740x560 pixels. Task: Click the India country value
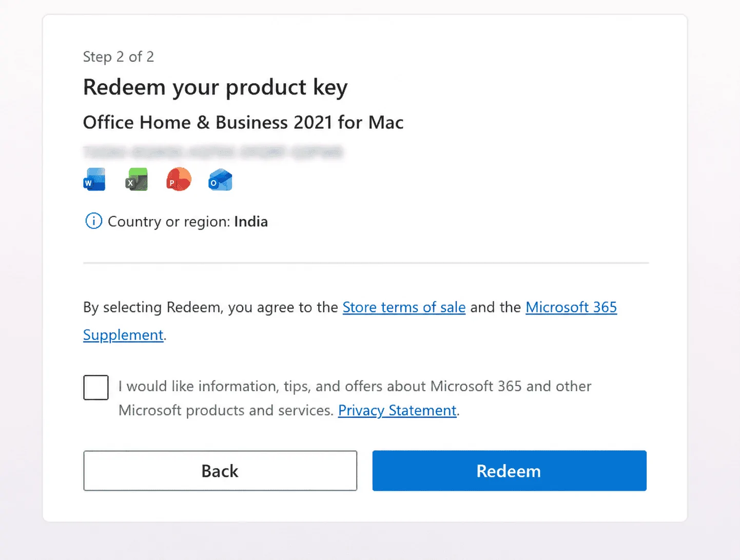click(251, 222)
